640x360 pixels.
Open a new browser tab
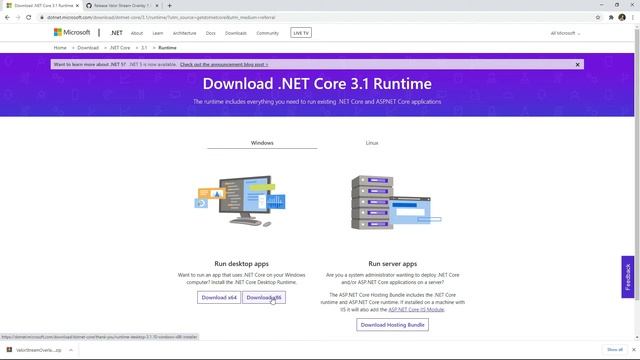tap(169, 6)
